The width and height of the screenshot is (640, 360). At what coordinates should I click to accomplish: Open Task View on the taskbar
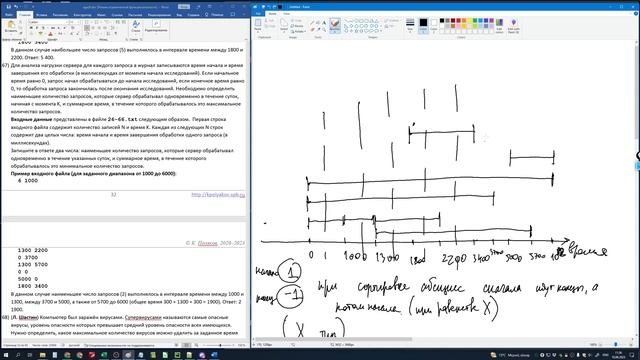point(30,355)
